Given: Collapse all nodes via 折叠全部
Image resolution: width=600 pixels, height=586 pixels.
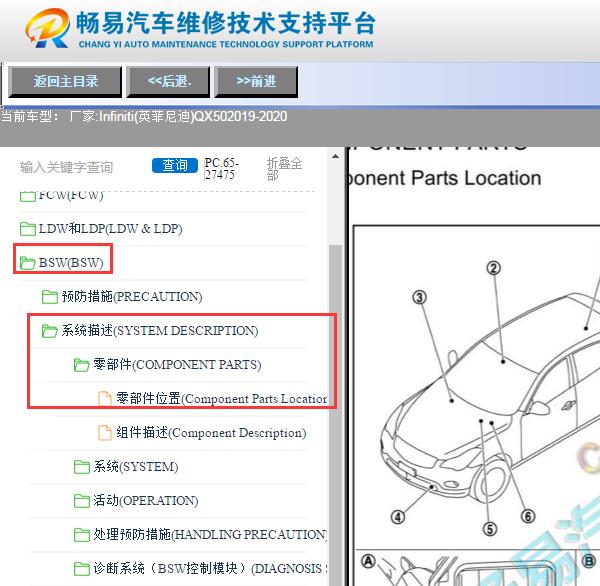Looking at the screenshot, I should [284, 169].
